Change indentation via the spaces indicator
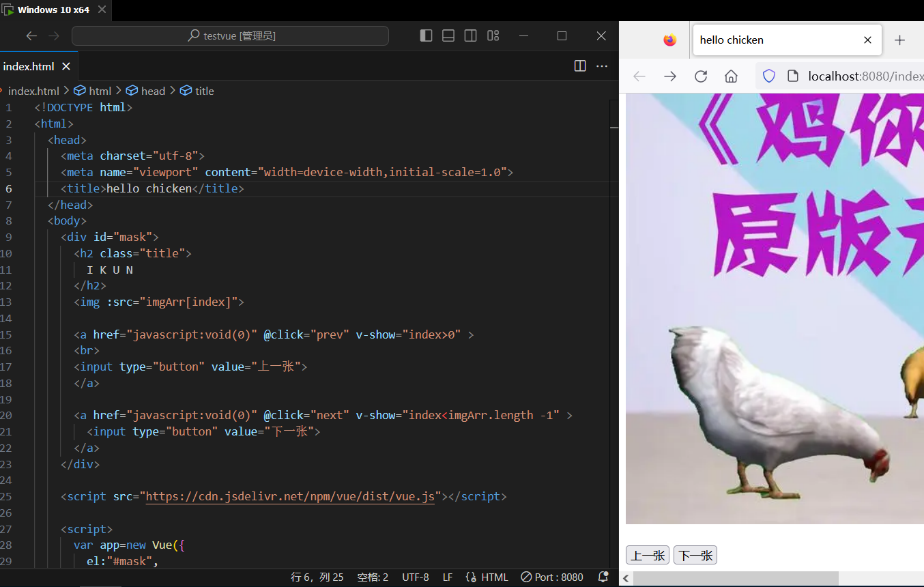 (x=373, y=577)
